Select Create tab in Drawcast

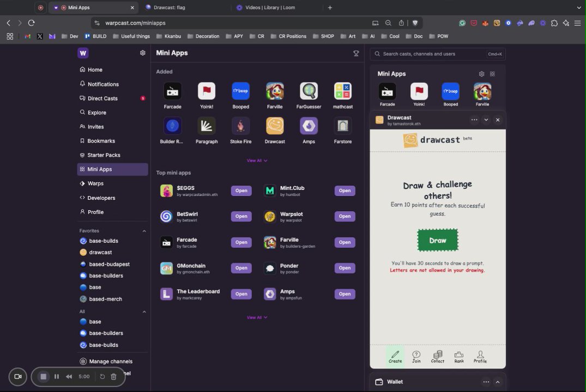[395, 356]
